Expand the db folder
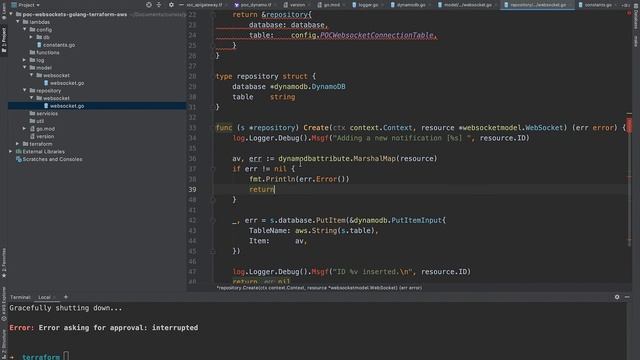640x360 pixels. [31, 37]
